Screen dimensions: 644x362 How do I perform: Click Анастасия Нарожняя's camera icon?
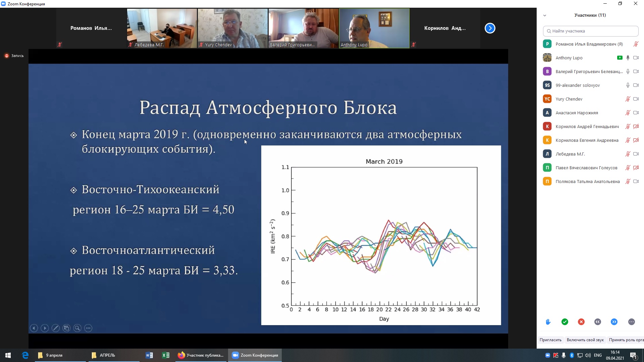pos(636,113)
